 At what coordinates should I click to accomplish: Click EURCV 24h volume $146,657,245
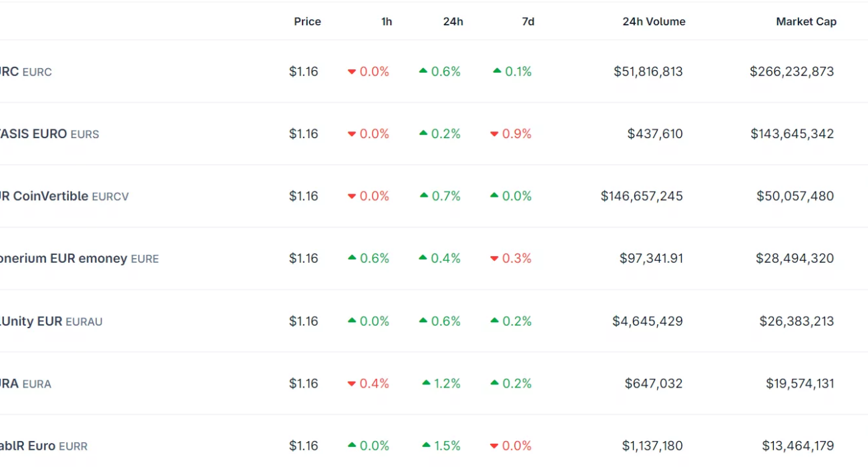click(x=642, y=196)
